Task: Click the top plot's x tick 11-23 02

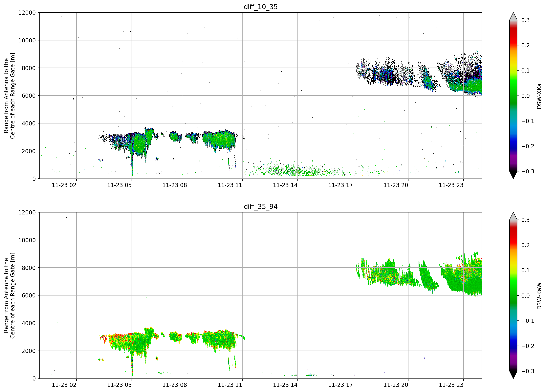Action: click(64, 185)
